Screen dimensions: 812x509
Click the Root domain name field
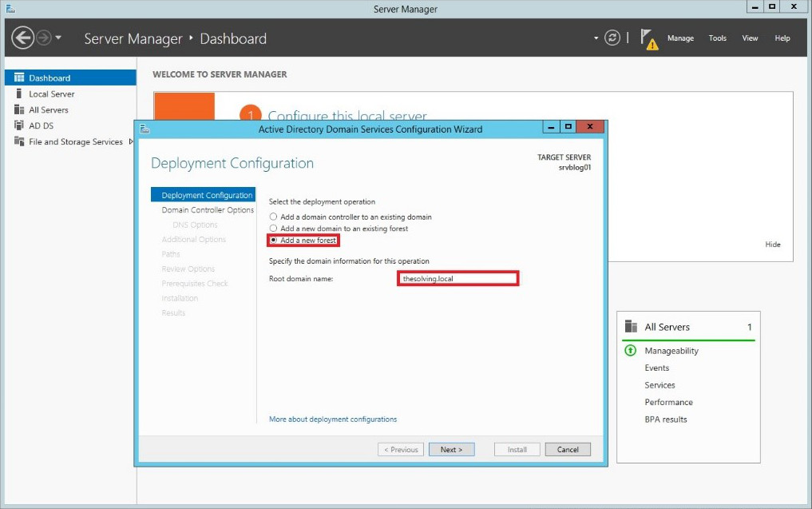pyautogui.click(x=457, y=278)
